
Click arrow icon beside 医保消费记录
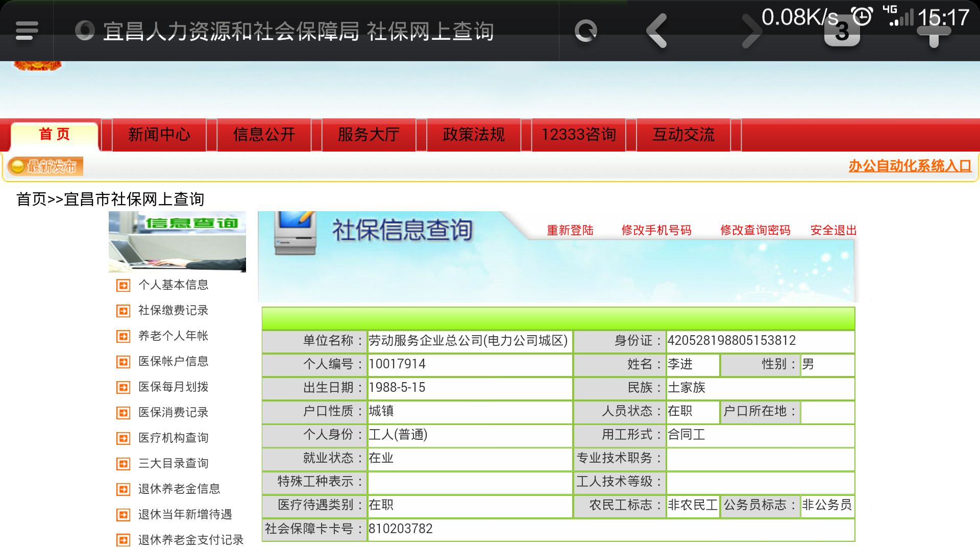pos(123,413)
